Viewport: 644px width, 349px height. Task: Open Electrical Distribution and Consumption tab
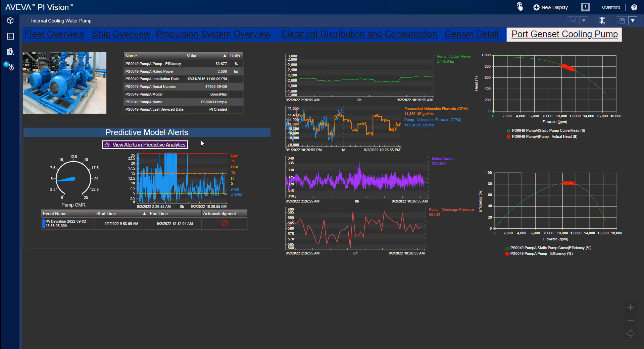pos(359,34)
